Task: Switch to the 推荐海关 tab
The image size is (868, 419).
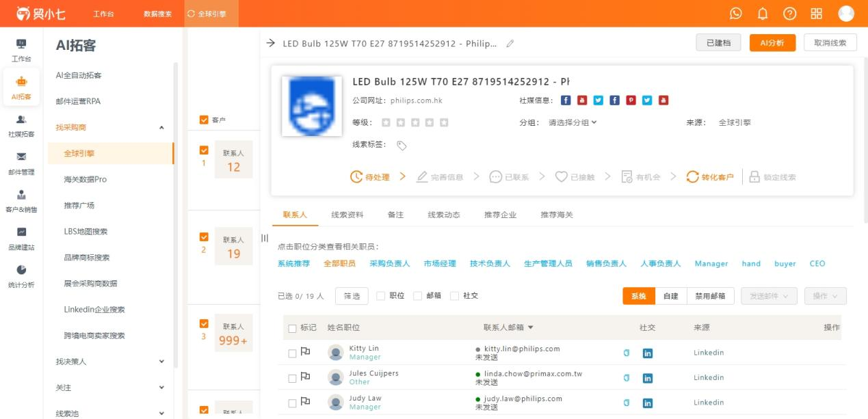Action: (557, 215)
